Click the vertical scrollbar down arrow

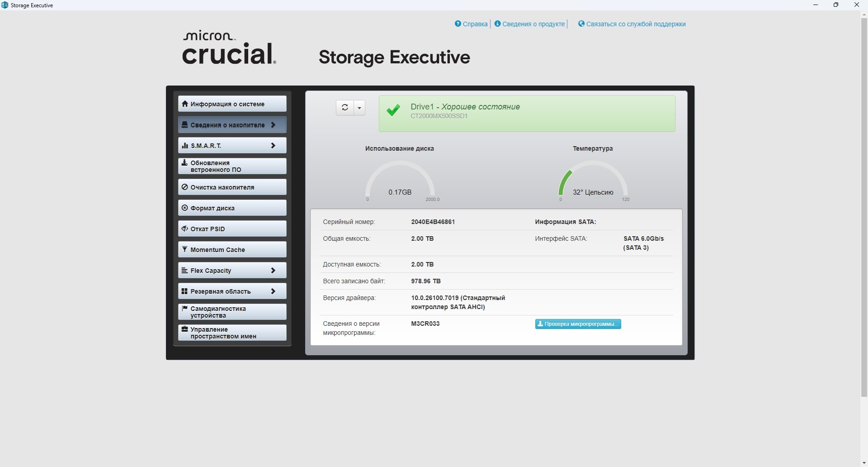pyautogui.click(x=864, y=463)
